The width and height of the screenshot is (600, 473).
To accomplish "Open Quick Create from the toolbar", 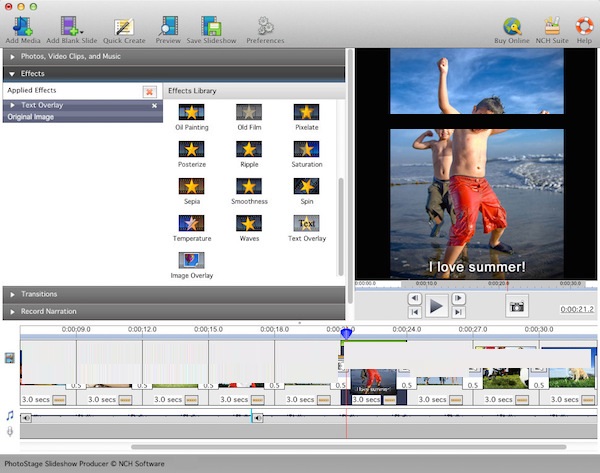I will tap(124, 26).
